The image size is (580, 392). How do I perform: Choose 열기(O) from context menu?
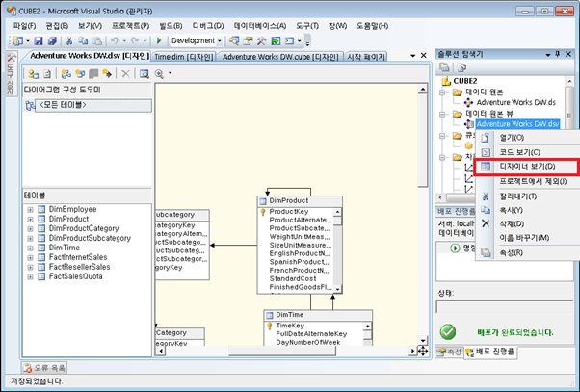tap(527, 138)
